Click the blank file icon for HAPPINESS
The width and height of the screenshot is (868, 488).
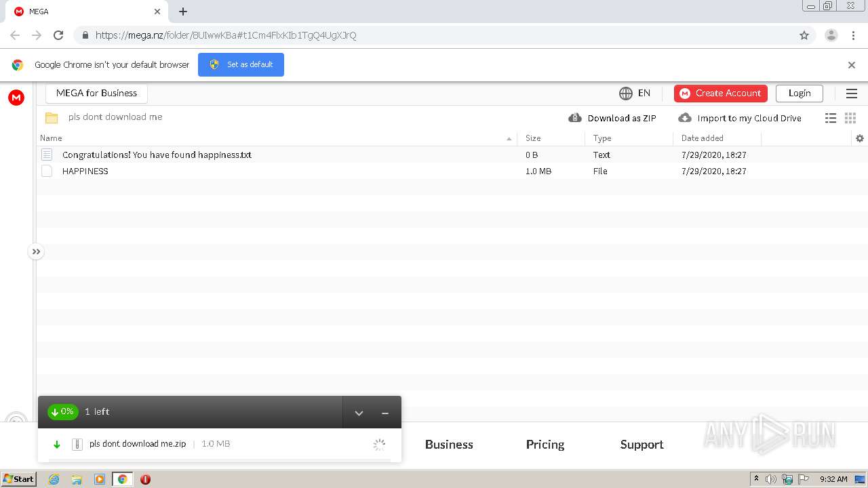click(x=47, y=171)
